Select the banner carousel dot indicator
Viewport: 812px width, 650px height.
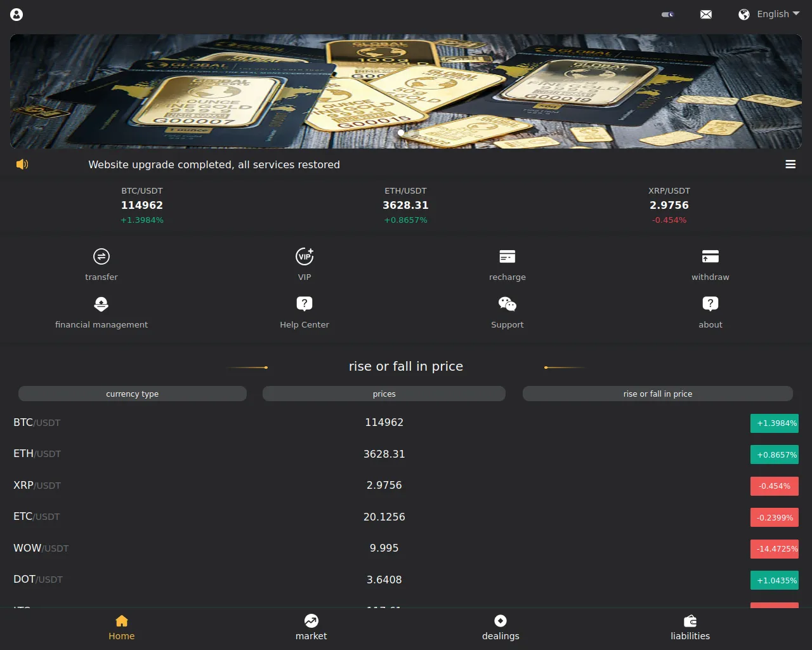click(x=401, y=133)
